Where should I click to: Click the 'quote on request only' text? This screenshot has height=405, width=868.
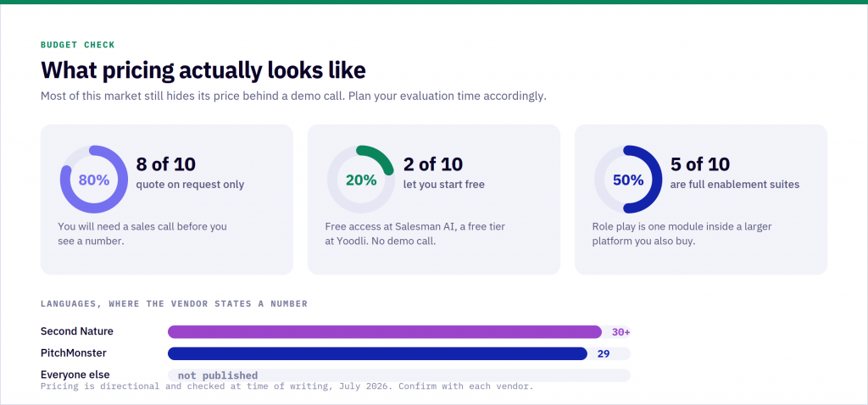pos(190,184)
